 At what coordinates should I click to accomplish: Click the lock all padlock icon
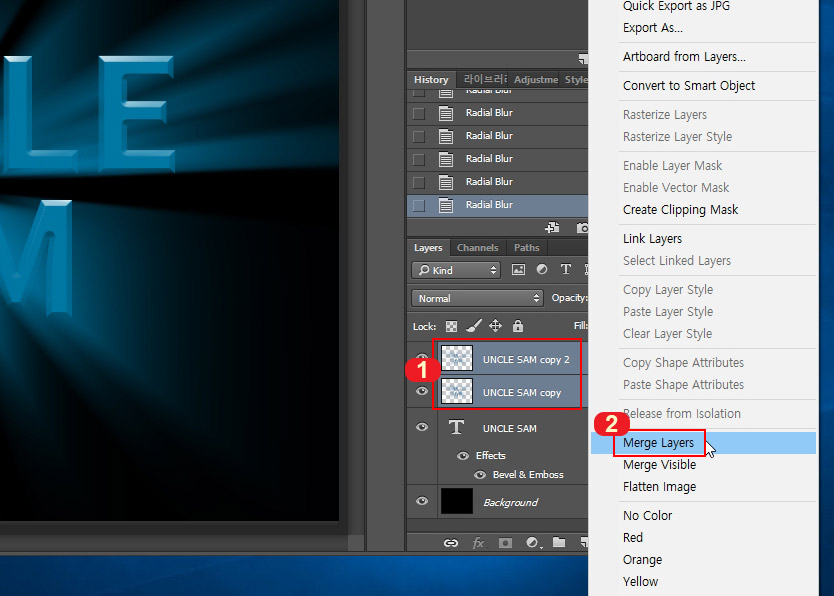(518, 325)
